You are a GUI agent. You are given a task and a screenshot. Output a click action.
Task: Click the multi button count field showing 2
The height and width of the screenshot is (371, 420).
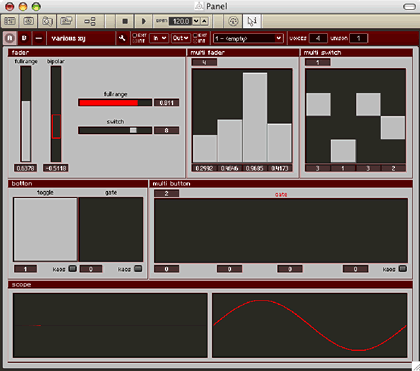(166, 193)
